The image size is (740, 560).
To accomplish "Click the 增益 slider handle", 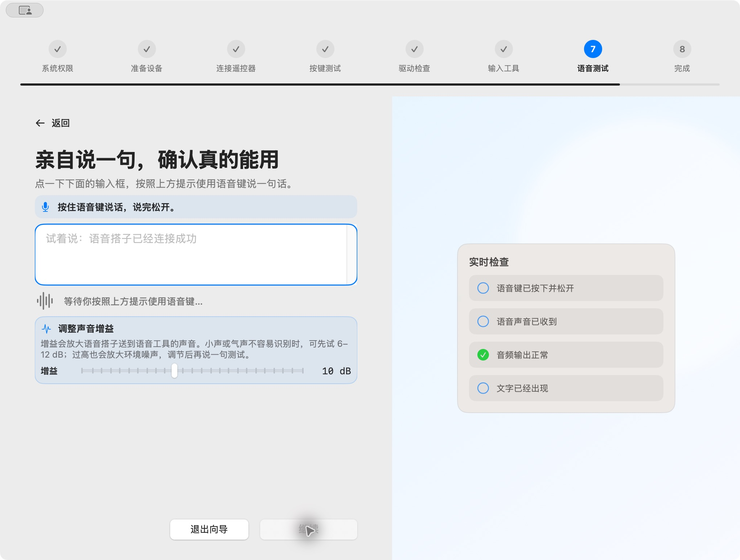I will pos(174,371).
